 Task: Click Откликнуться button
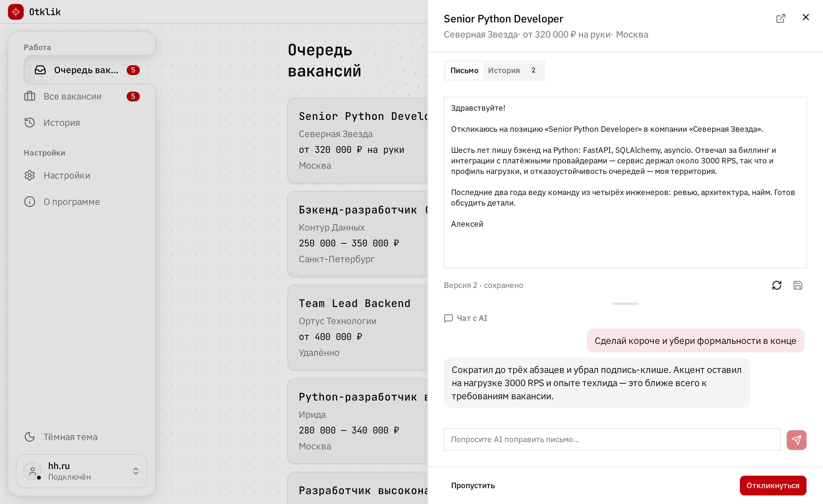[773, 485]
